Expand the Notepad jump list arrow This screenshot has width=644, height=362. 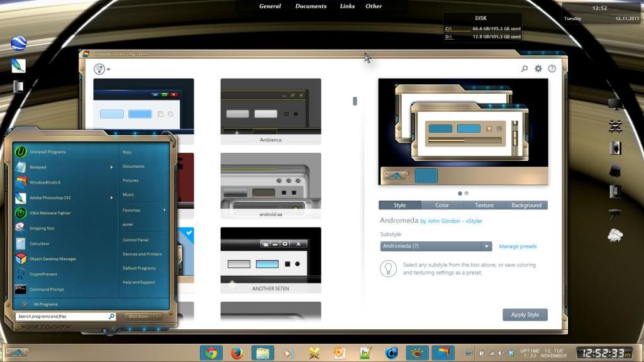[111, 167]
